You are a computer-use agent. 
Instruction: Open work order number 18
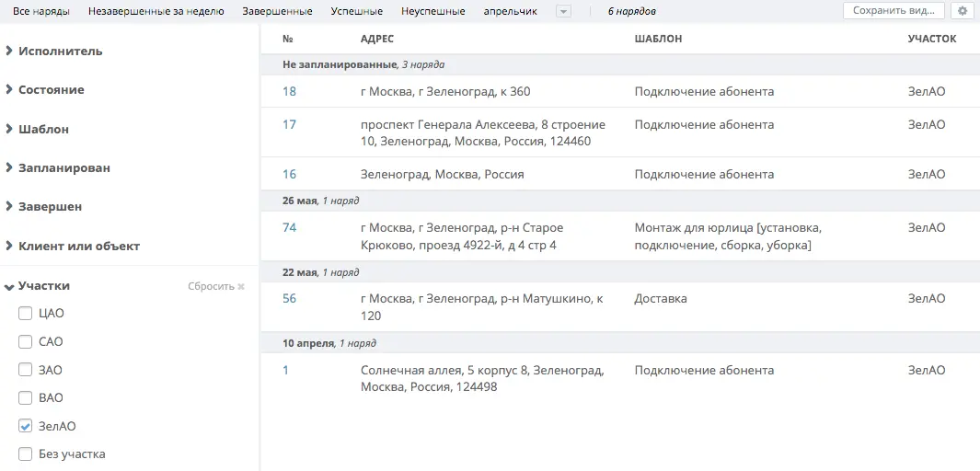289,92
